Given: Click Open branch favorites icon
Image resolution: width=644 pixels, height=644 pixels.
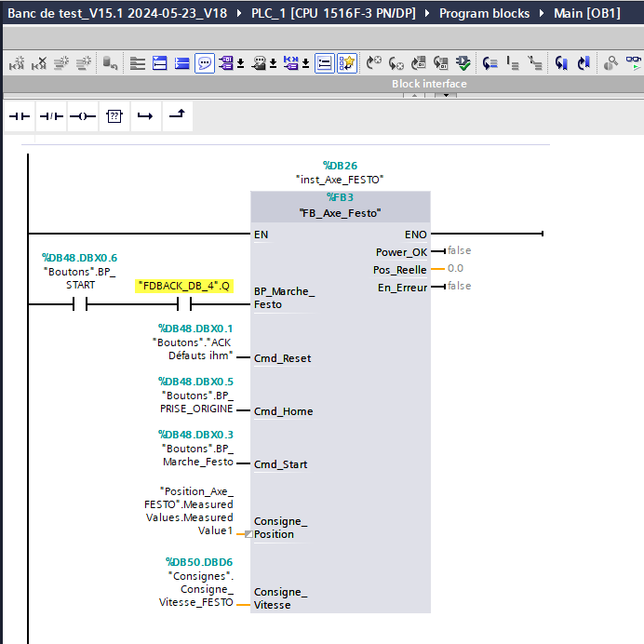Looking at the screenshot, I should tap(145, 116).
